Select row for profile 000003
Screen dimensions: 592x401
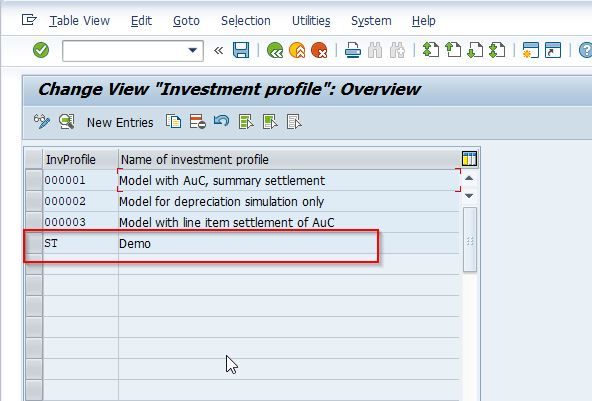pyautogui.click(x=34, y=222)
